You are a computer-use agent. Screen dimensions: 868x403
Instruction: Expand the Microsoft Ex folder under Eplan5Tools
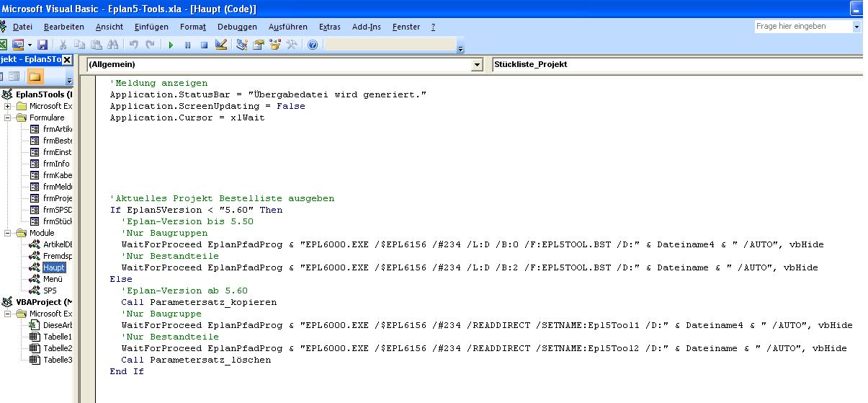click(x=8, y=106)
